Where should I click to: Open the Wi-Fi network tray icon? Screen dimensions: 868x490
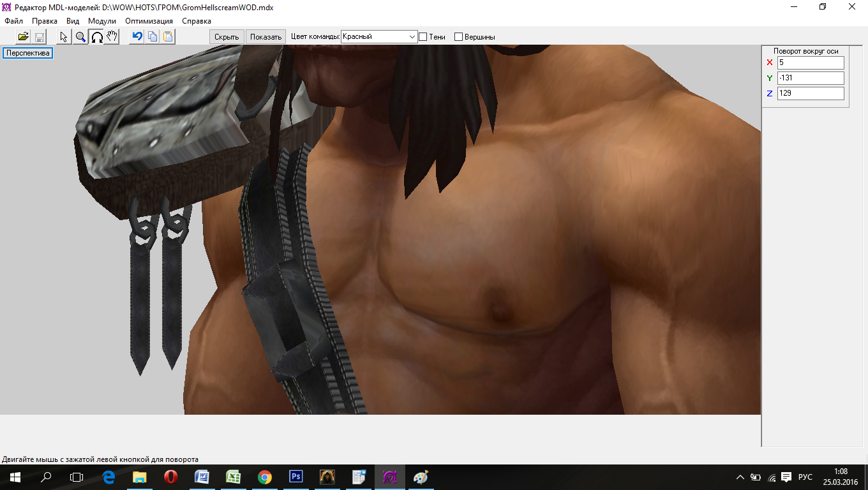point(772,477)
